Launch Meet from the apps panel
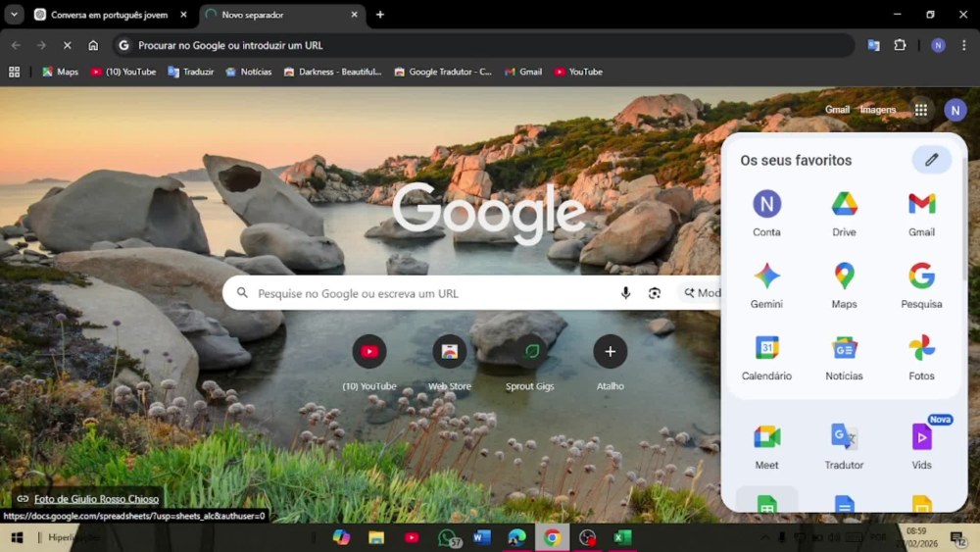Screen dimensions: 980x552 [766, 446]
